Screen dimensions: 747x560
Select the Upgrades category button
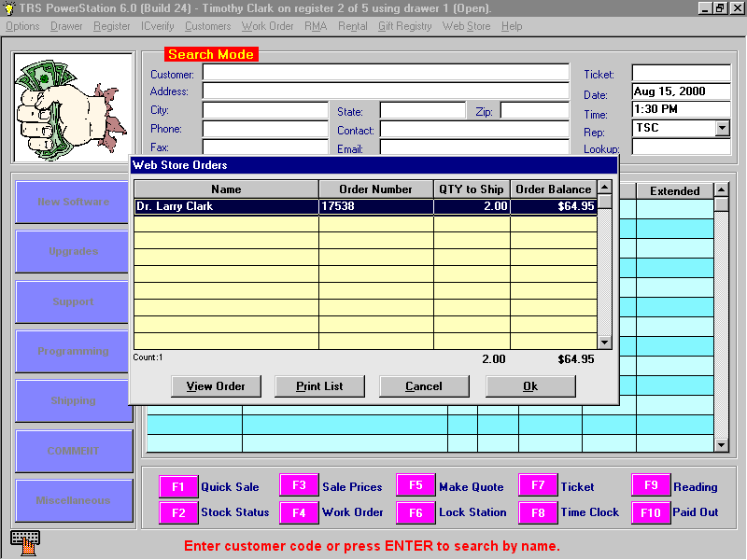(x=73, y=251)
